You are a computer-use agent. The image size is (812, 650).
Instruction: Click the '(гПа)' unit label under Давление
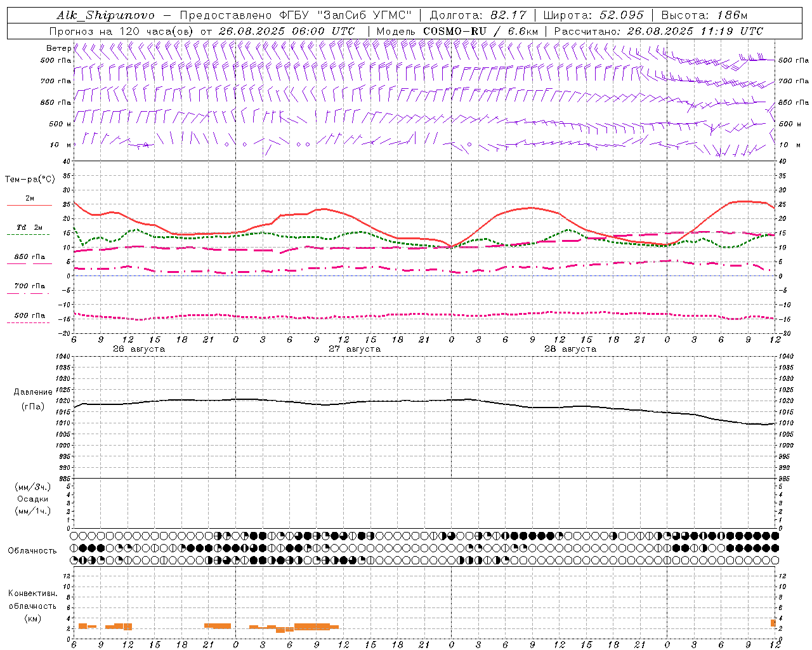click(x=33, y=406)
